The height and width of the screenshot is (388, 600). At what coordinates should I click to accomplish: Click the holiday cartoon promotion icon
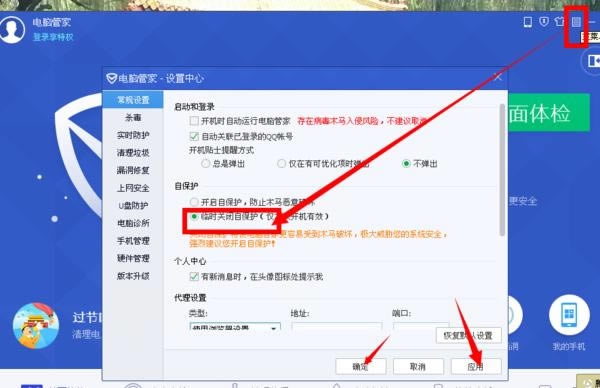(x=36, y=325)
